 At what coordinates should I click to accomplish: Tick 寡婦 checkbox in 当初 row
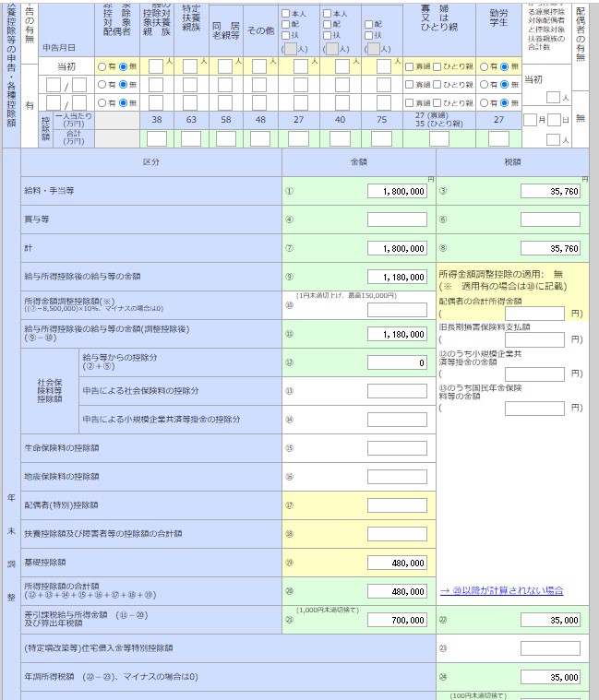[x=409, y=66]
